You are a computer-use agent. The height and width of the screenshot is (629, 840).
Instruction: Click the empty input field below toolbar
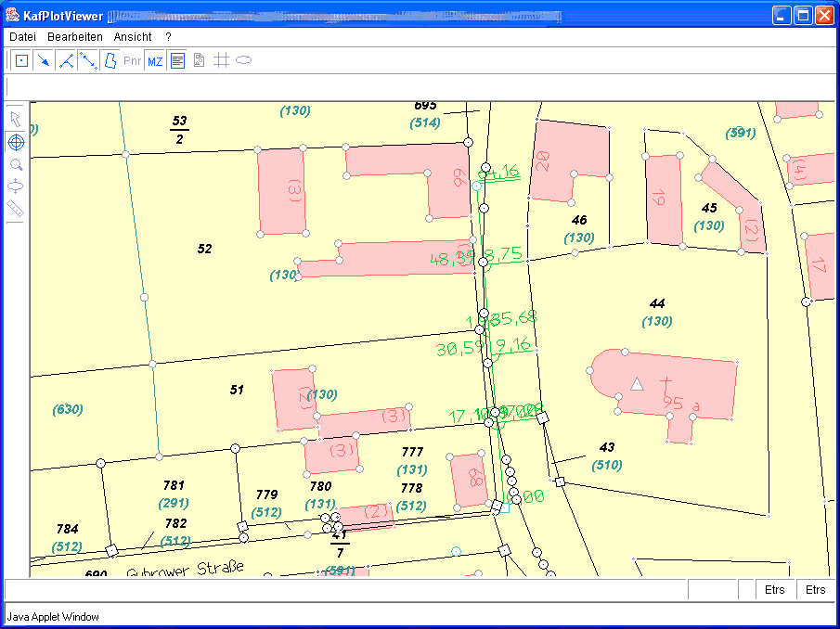(418, 86)
